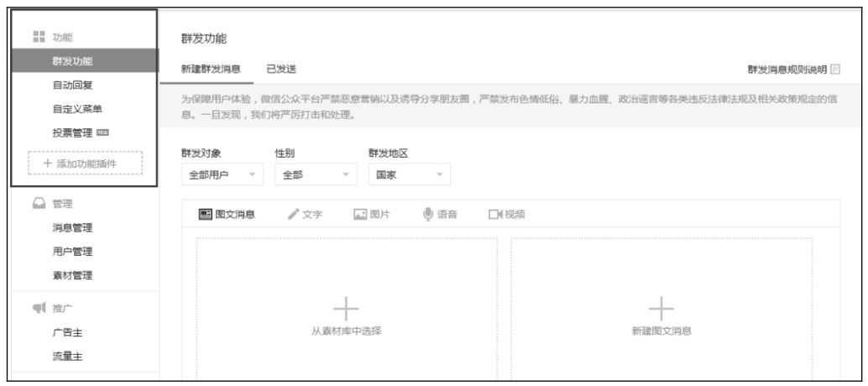Switch to the 新建群发消息 tab
This screenshot has width=868, height=386.
(x=211, y=69)
